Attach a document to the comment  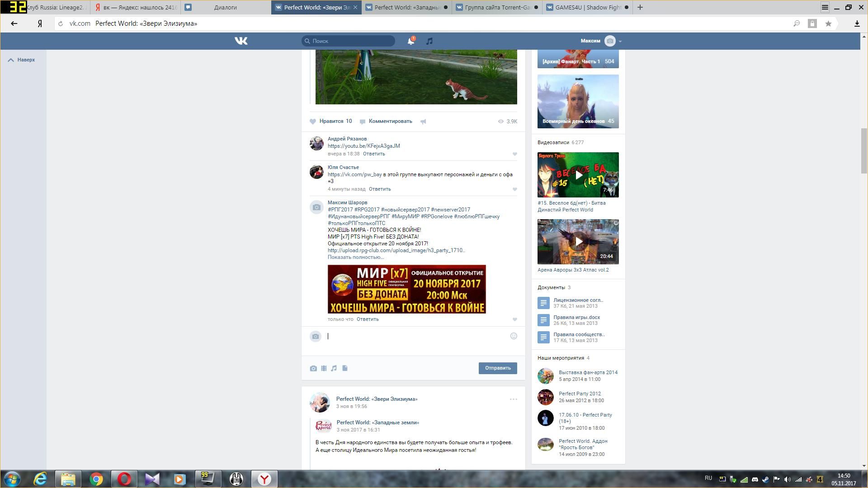345,368
